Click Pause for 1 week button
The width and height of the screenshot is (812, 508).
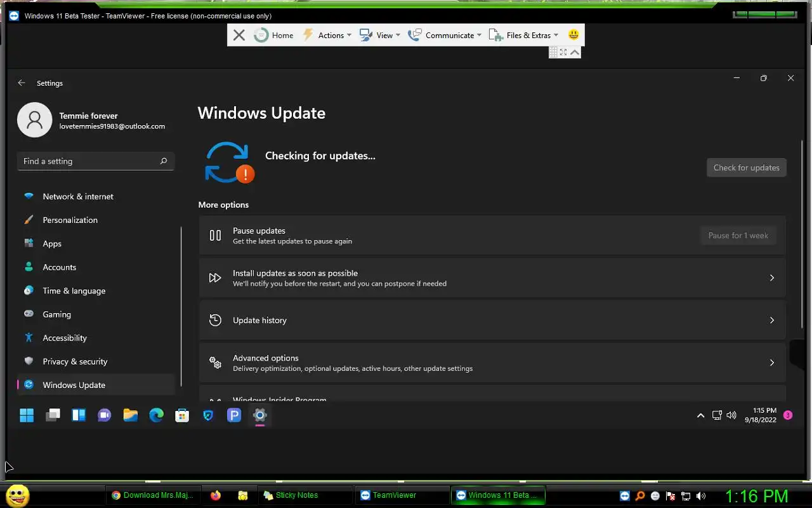point(738,236)
